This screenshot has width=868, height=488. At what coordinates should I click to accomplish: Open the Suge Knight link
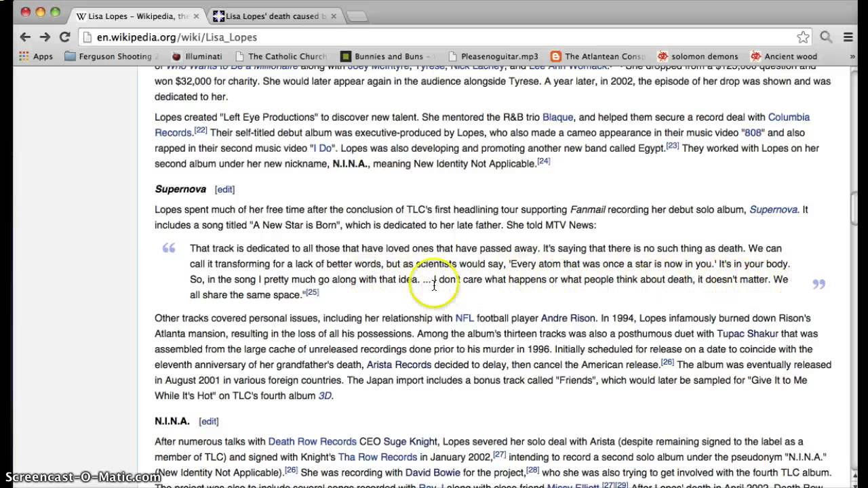pos(410,442)
